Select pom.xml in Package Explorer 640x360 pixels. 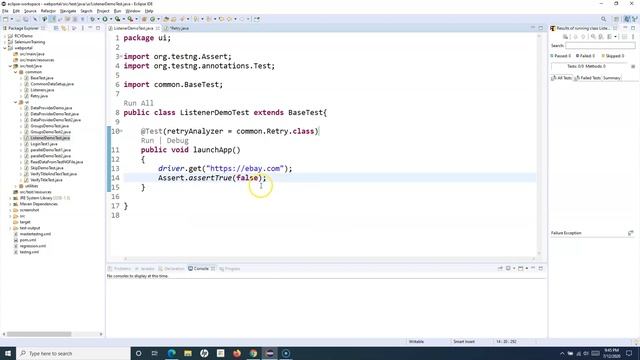pos(28,240)
